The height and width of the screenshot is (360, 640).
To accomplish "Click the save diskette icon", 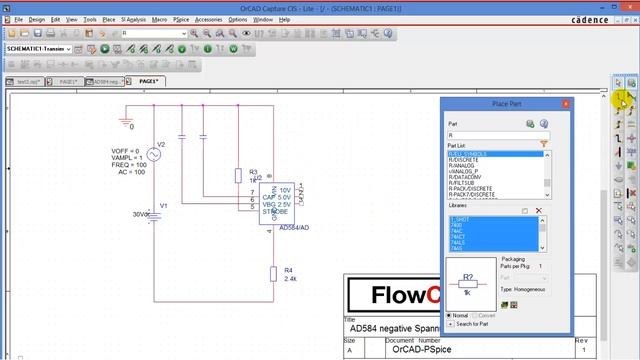I will point(38,33).
